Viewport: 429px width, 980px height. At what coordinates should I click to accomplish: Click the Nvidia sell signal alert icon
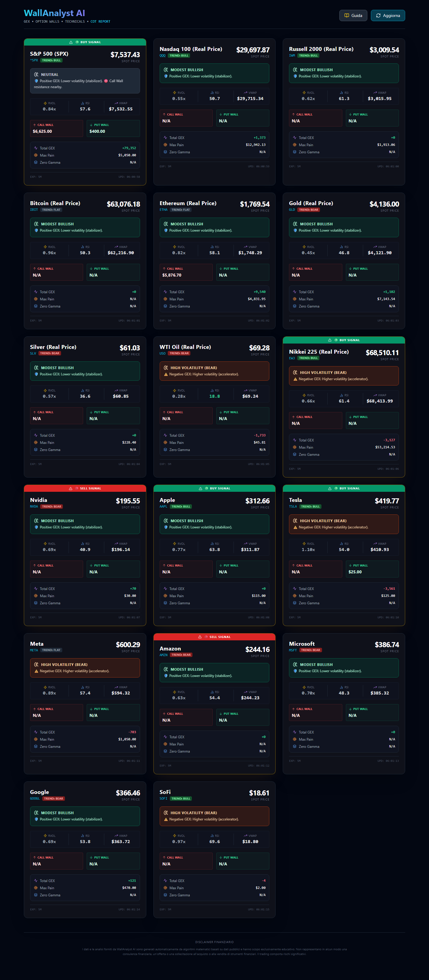pos(70,489)
